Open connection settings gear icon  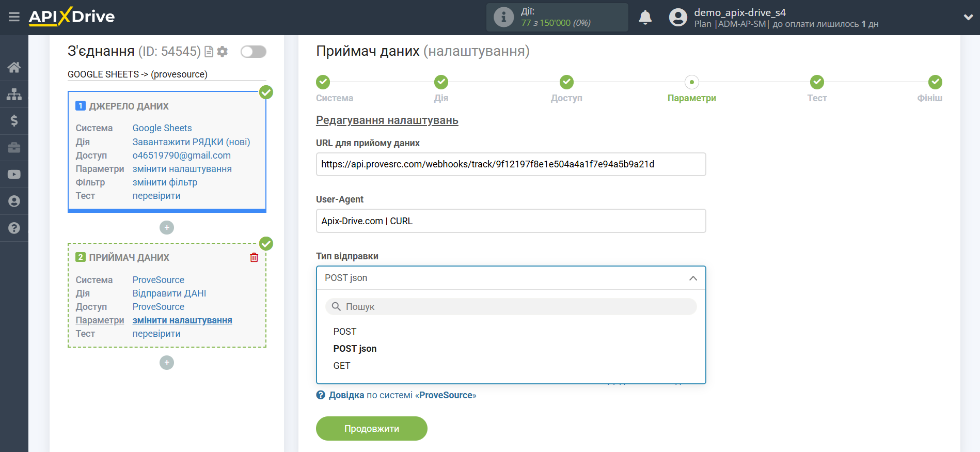pos(223,52)
